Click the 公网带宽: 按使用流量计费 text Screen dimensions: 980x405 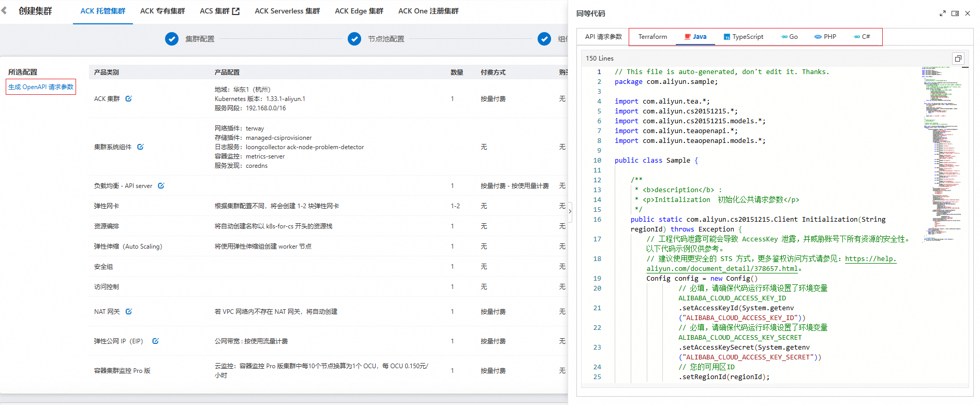(251, 341)
